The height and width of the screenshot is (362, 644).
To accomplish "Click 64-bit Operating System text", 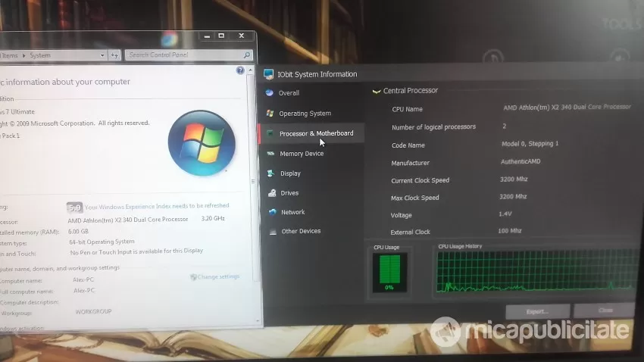I will tap(102, 242).
